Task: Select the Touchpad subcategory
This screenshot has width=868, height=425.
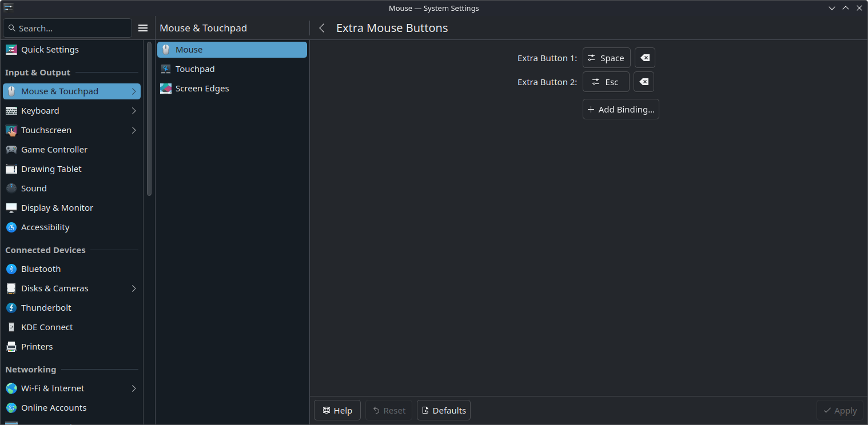Action: pos(232,69)
